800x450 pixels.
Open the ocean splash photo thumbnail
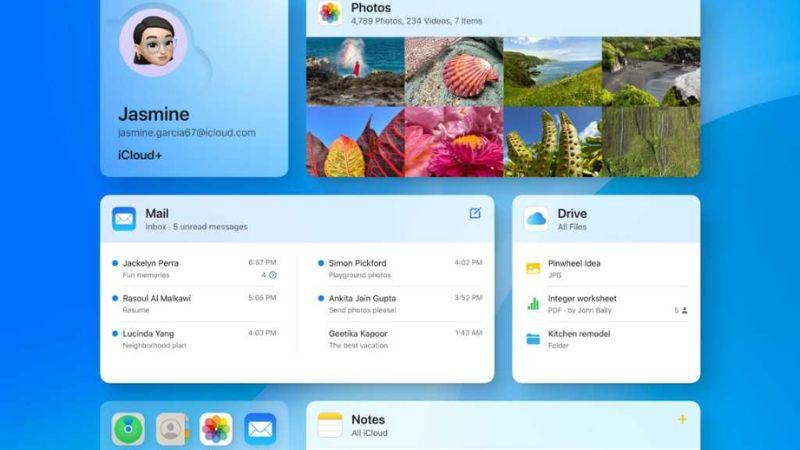pyautogui.click(x=355, y=71)
